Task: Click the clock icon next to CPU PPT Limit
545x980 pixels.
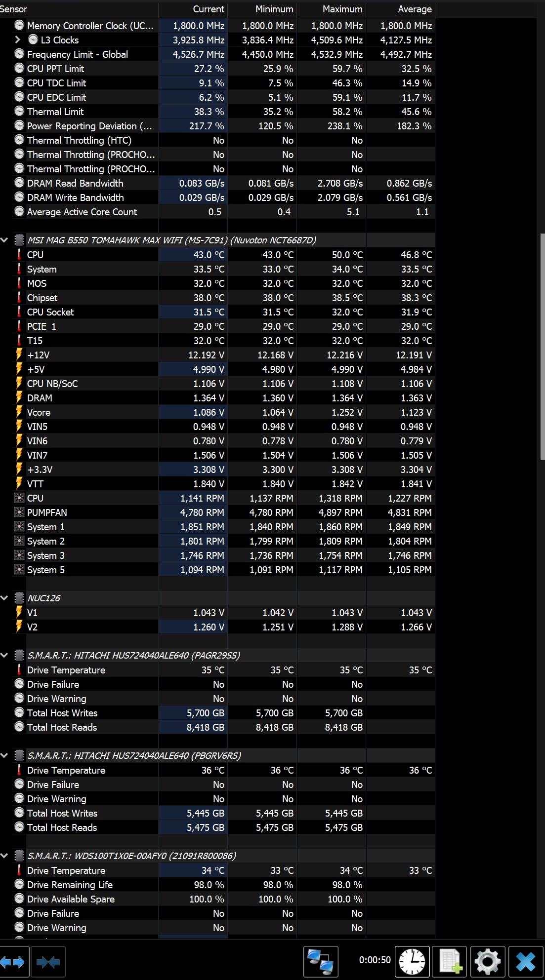Action: pyautogui.click(x=19, y=68)
